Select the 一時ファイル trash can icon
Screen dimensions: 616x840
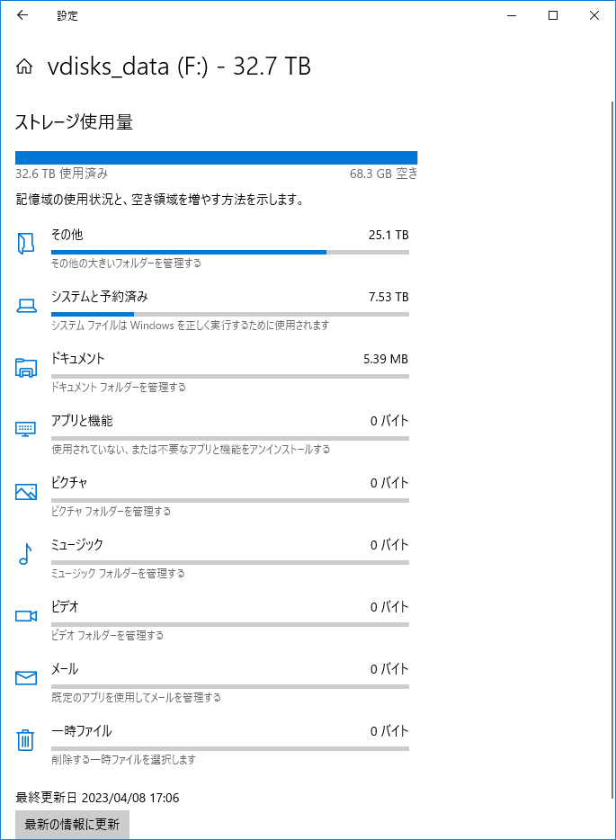pyautogui.click(x=25, y=740)
